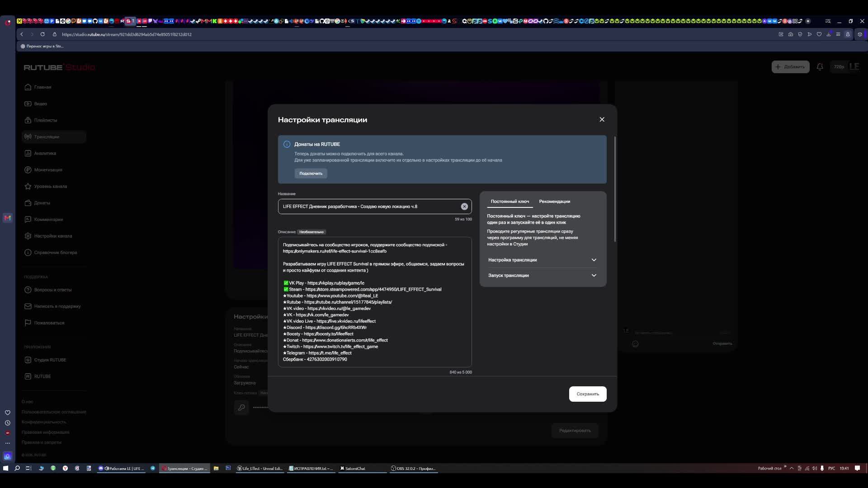
Task: Click the RUTUBE Studio logo
Action: pyautogui.click(x=59, y=67)
